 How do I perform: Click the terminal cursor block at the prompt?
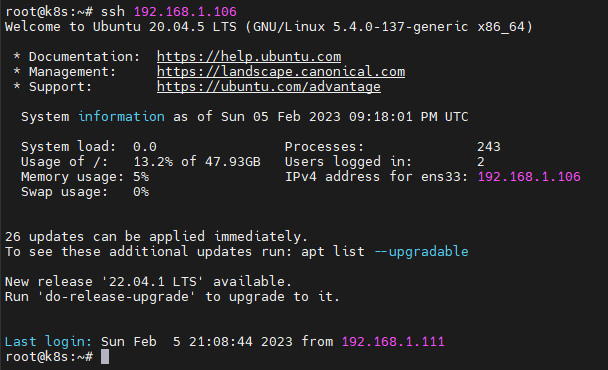[105, 357]
